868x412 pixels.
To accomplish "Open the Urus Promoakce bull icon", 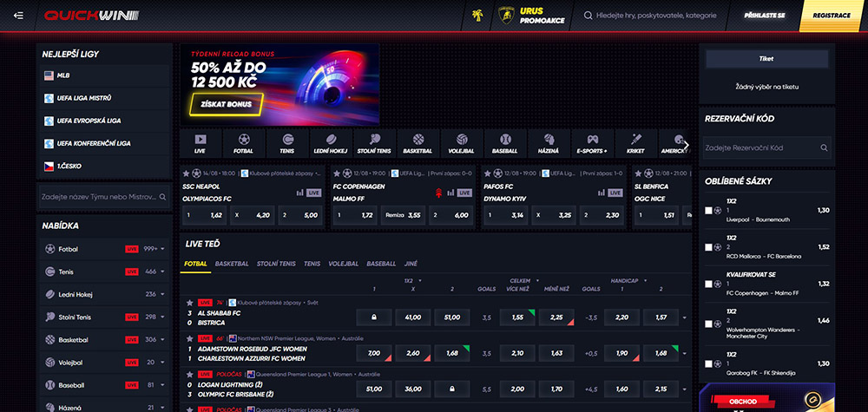I will point(506,16).
